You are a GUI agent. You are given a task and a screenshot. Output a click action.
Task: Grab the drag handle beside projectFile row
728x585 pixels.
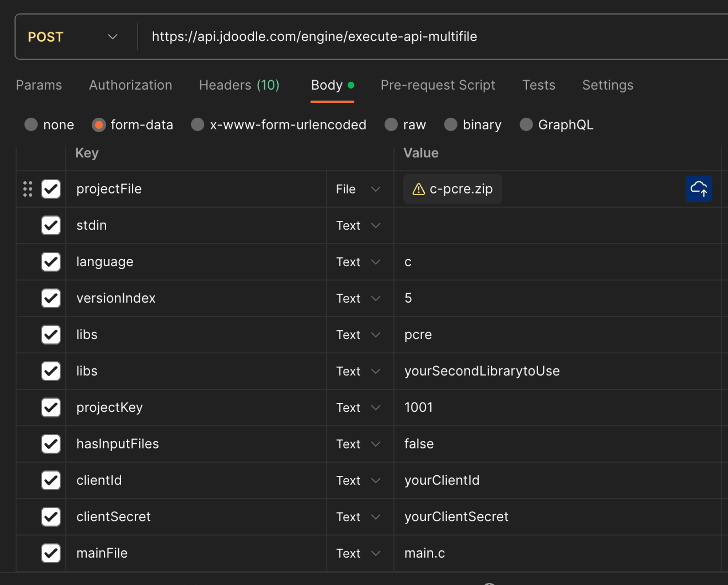pos(28,189)
